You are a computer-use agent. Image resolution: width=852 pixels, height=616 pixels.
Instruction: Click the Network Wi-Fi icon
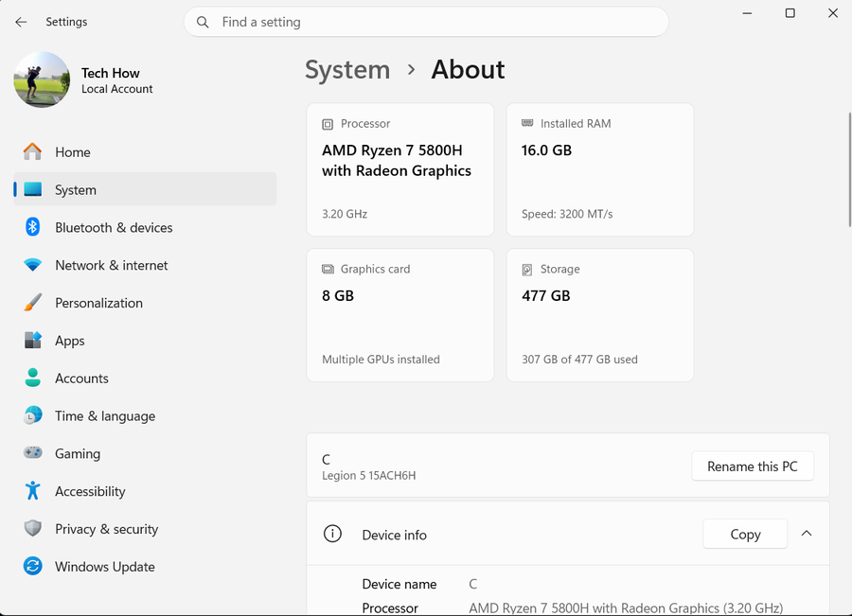coord(32,265)
